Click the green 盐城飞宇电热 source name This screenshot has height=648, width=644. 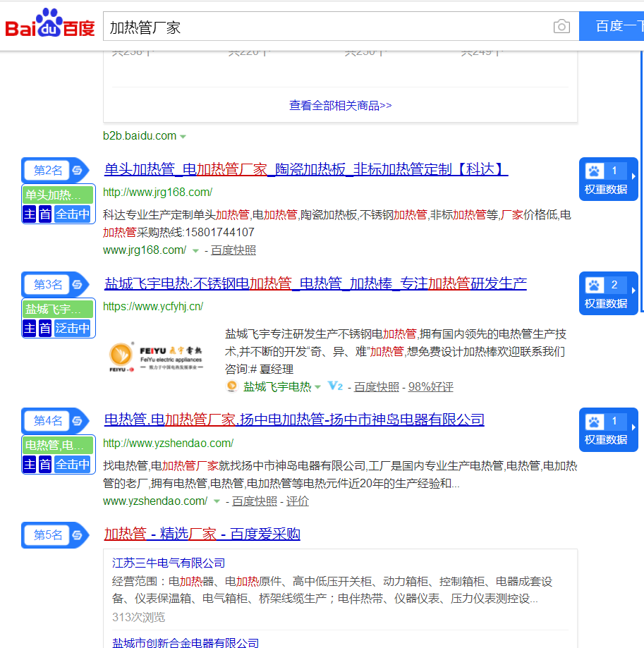click(x=277, y=387)
